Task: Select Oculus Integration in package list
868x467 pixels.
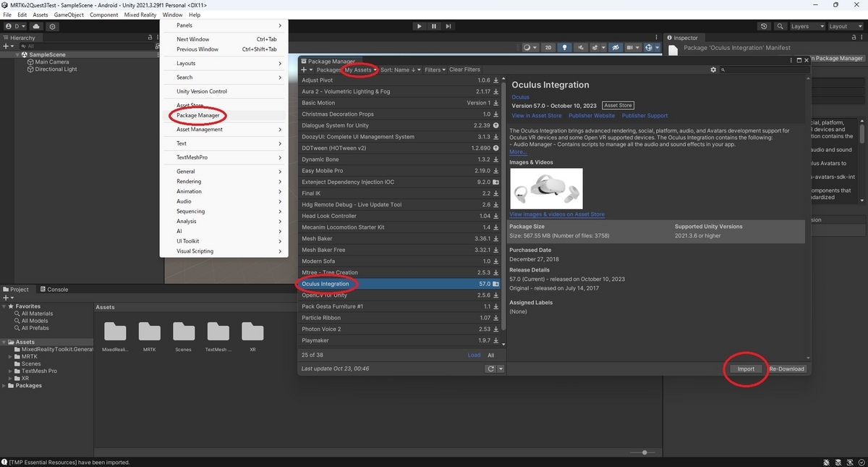Action: coord(400,284)
